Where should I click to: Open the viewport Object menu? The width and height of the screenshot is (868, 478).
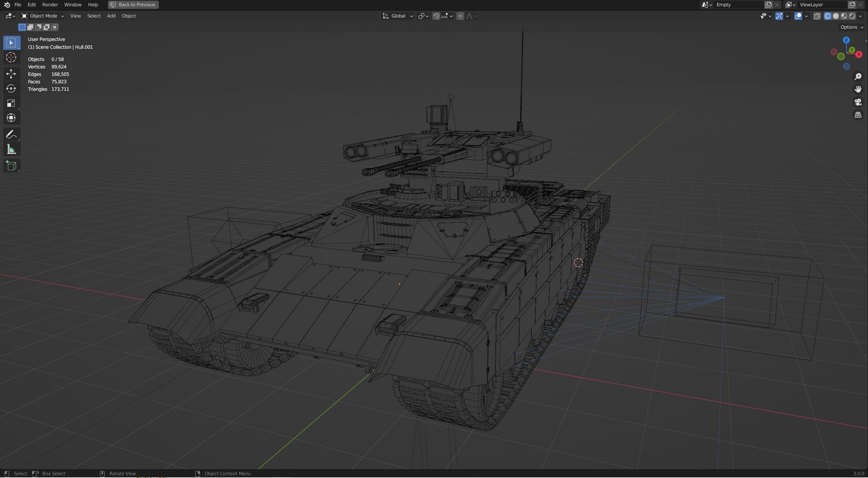click(x=129, y=16)
